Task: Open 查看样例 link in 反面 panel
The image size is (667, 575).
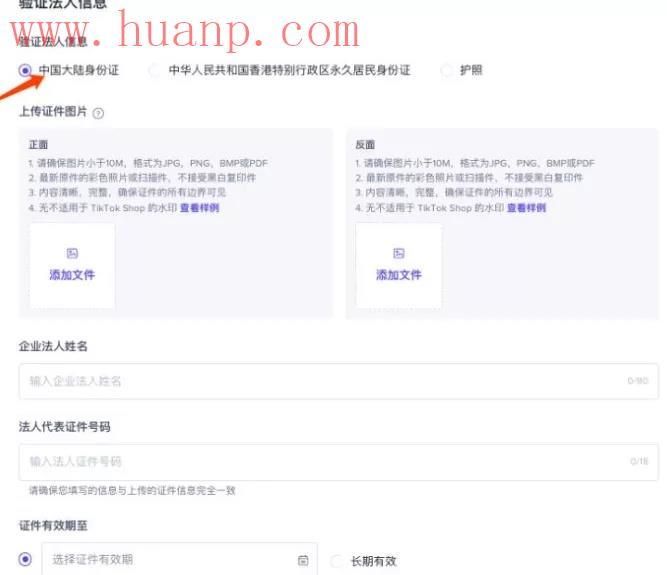Action: coord(526,208)
